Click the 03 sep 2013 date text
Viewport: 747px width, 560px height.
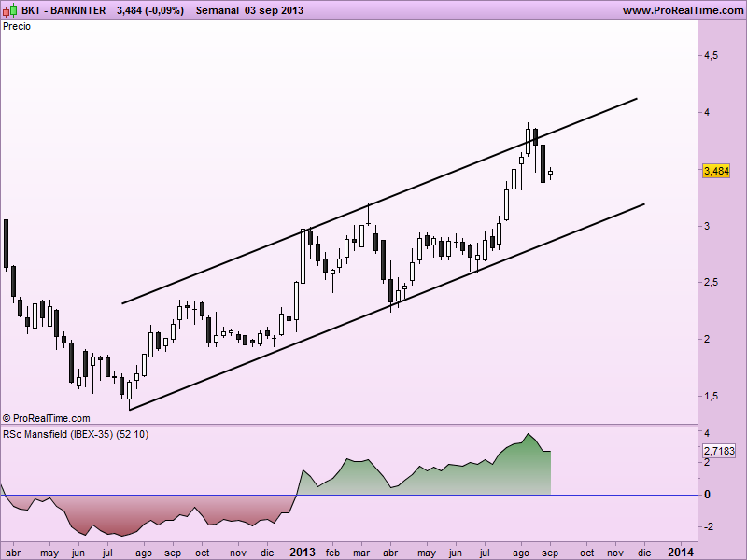(274, 10)
